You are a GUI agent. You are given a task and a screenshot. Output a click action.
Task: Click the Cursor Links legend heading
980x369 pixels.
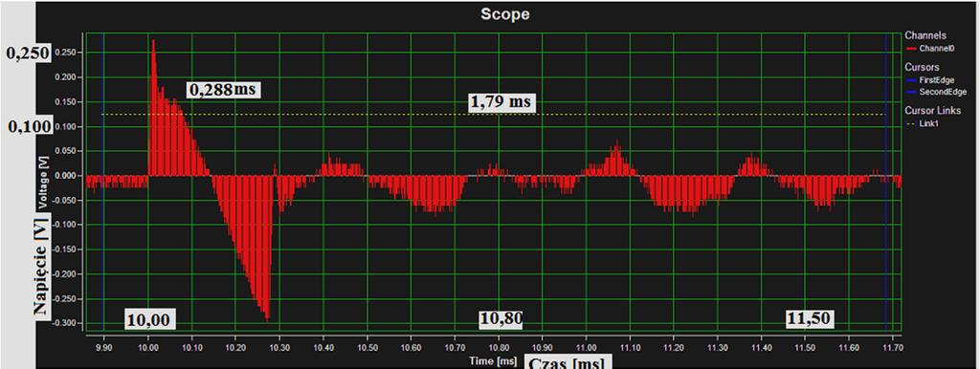[x=933, y=111]
